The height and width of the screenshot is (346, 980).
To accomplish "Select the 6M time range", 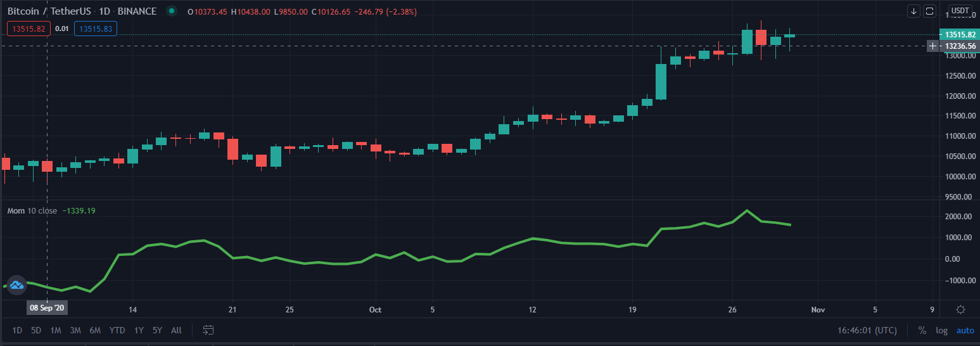I will point(95,330).
